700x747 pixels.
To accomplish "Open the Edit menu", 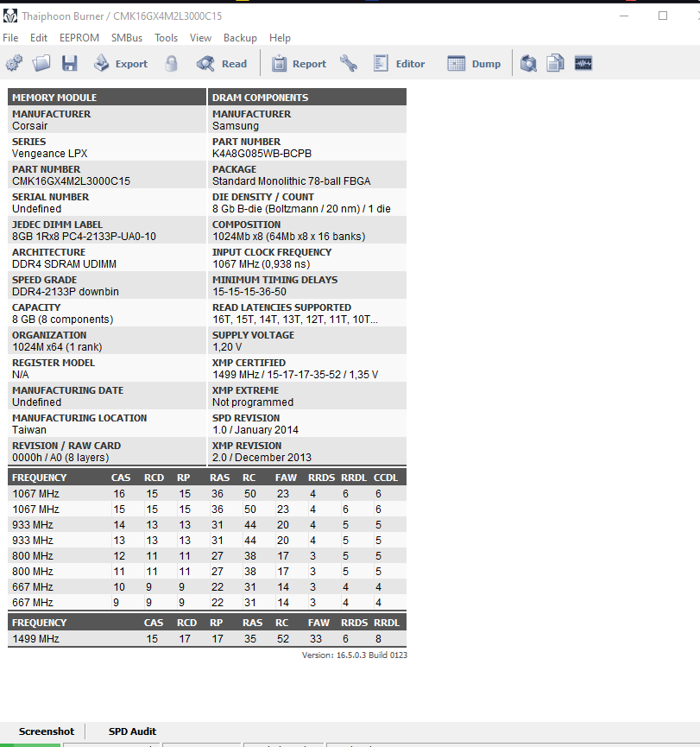I will [x=39, y=38].
